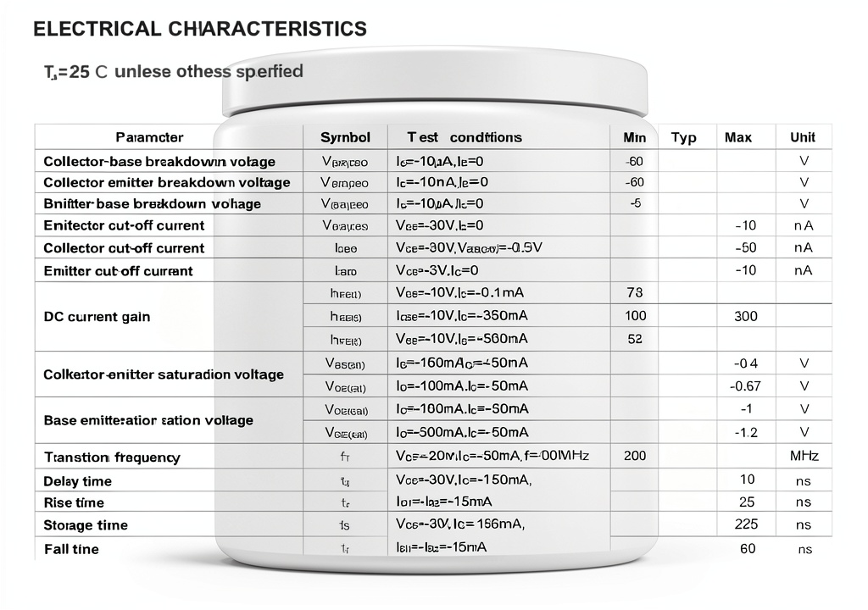The image size is (868, 610).
Task: Select the DC current gain cell
Action: click(97, 317)
